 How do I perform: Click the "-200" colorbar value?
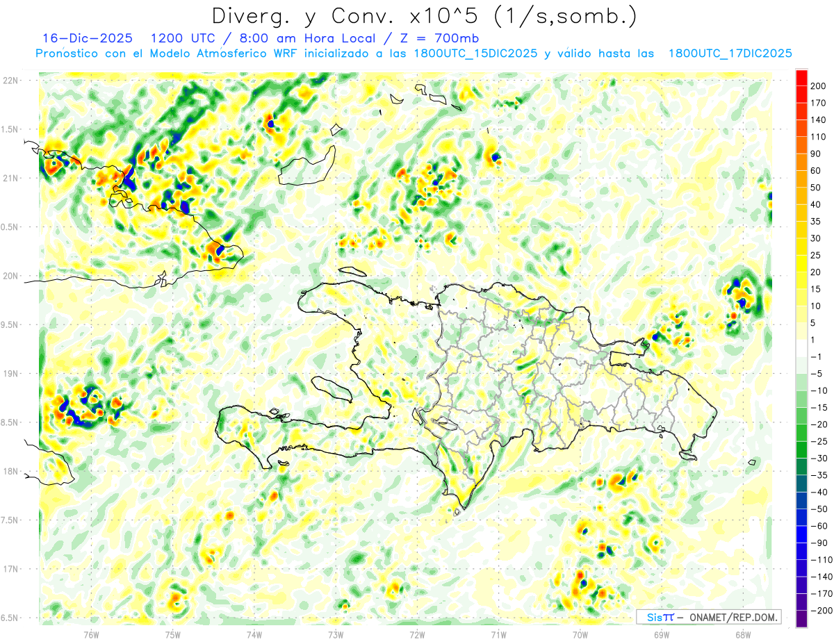tap(821, 610)
